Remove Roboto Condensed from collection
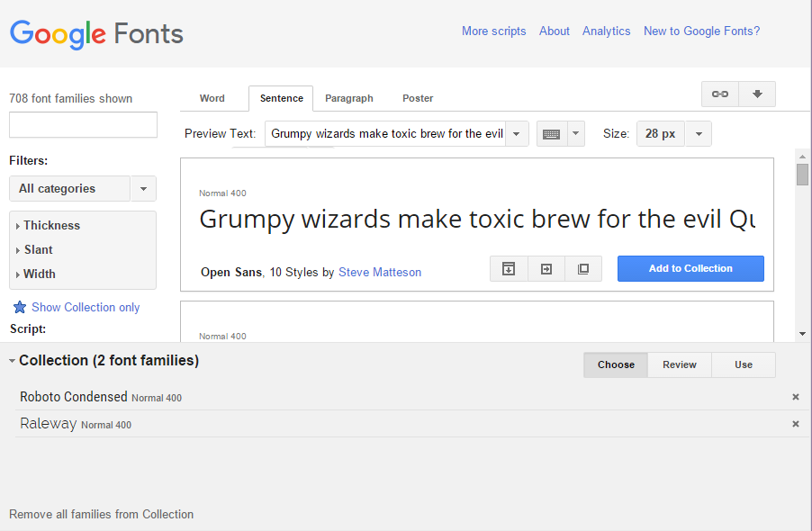This screenshot has width=812, height=531. 796,397
